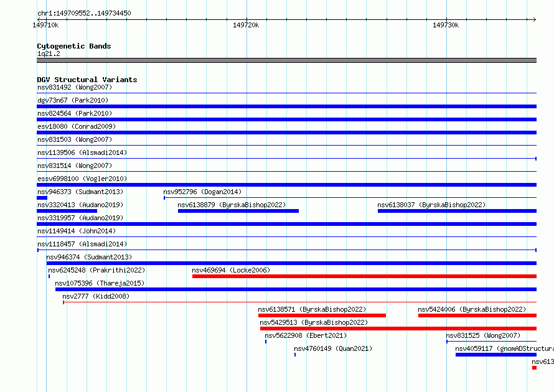Open variant nsv952796 (Dogan2014)
Image resolution: width=554 pixels, height=392 pixels.
pyautogui.click(x=202, y=192)
